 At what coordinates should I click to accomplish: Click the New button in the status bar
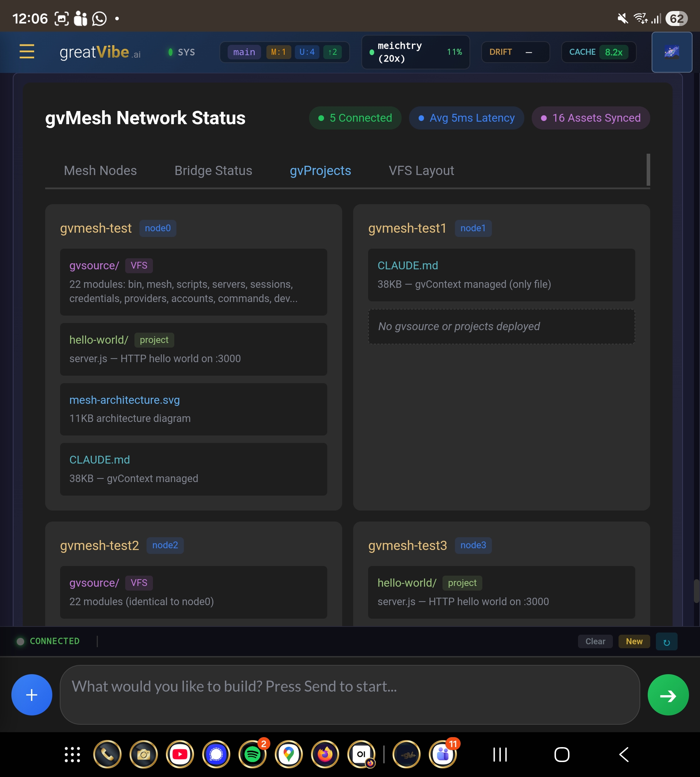(634, 641)
